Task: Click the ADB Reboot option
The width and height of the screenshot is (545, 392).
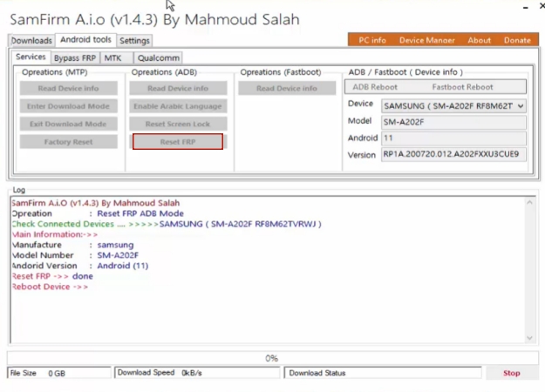Action: (375, 87)
